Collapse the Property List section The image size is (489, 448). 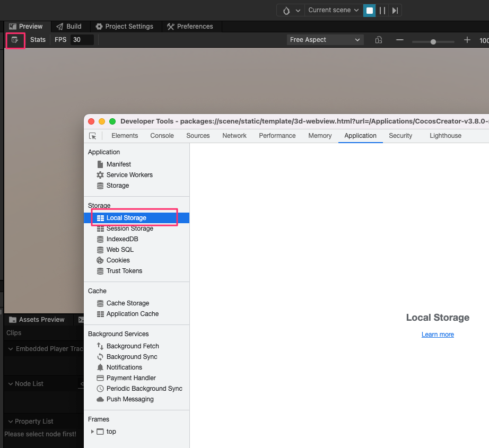[10, 421]
